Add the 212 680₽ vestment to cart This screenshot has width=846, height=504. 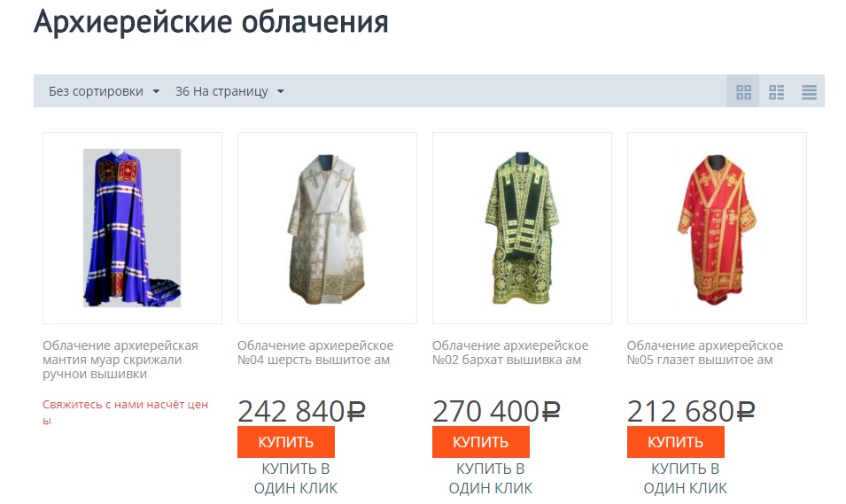(676, 442)
